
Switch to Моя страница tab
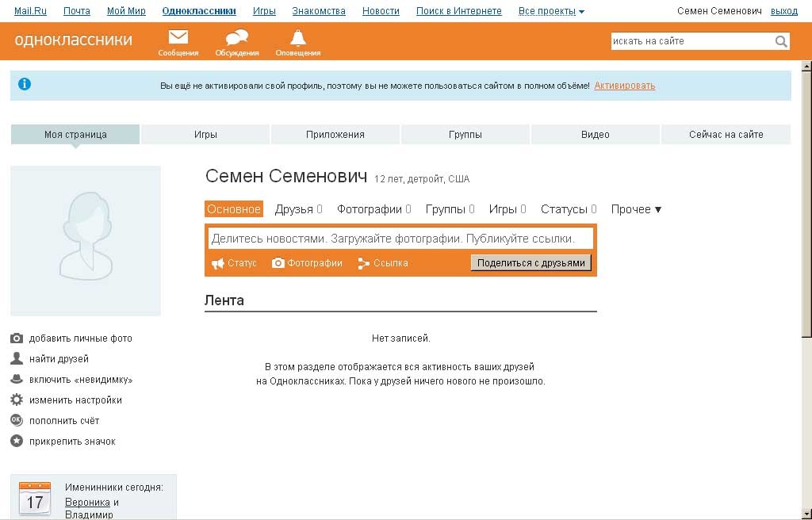click(x=75, y=135)
